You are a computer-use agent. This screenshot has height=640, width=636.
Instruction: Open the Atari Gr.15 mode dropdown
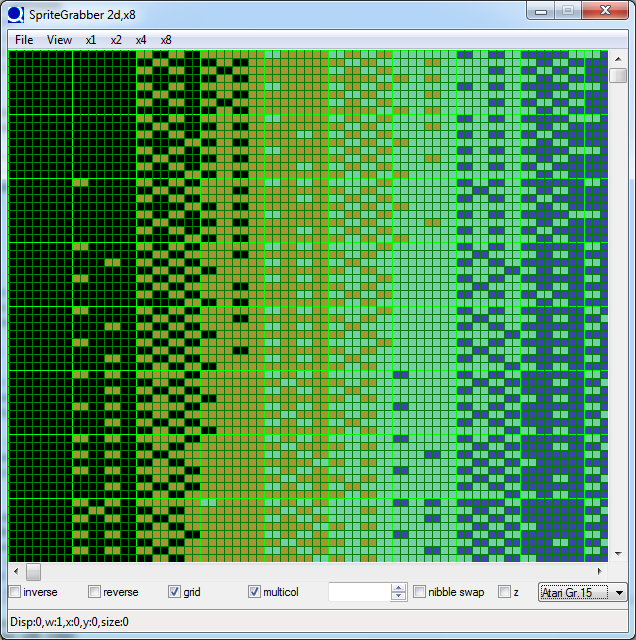pyautogui.click(x=583, y=592)
